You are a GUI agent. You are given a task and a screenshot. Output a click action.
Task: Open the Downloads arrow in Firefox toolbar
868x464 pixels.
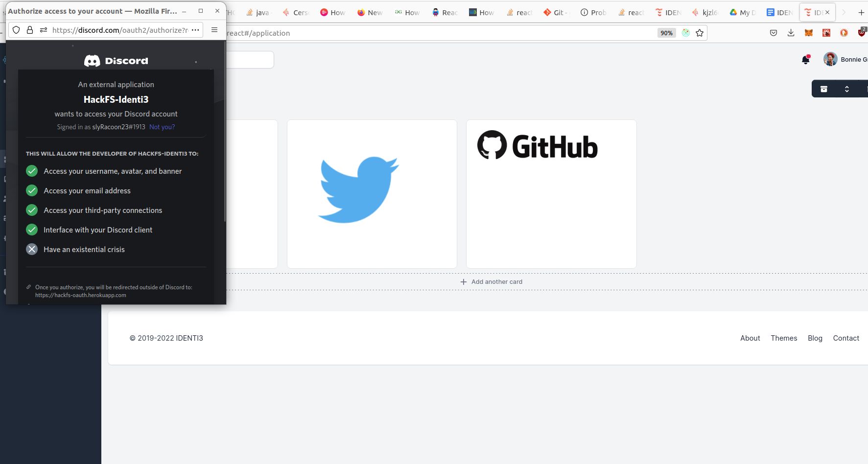[x=791, y=33]
